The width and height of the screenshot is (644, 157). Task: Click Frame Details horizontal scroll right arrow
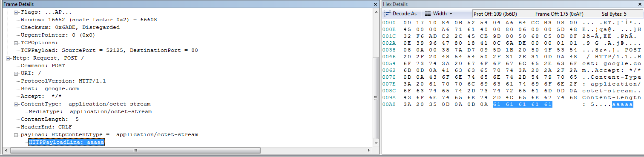pos(369,150)
